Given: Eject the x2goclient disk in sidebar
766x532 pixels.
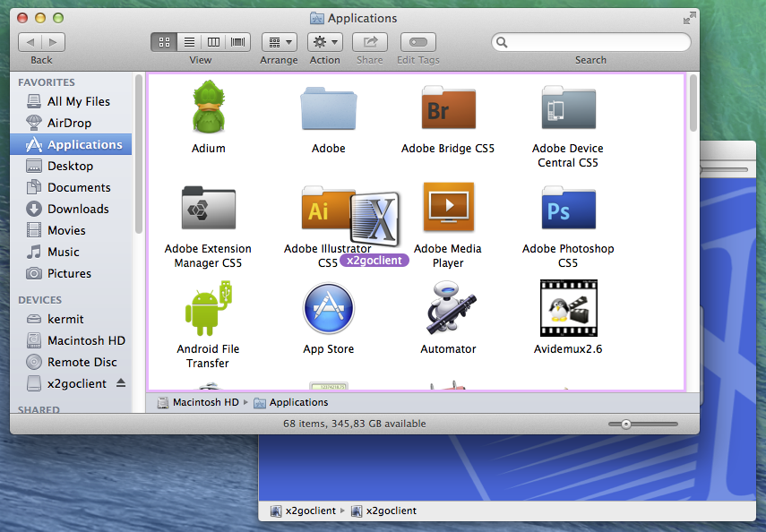Looking at the screenshot, I should (121, 383).
